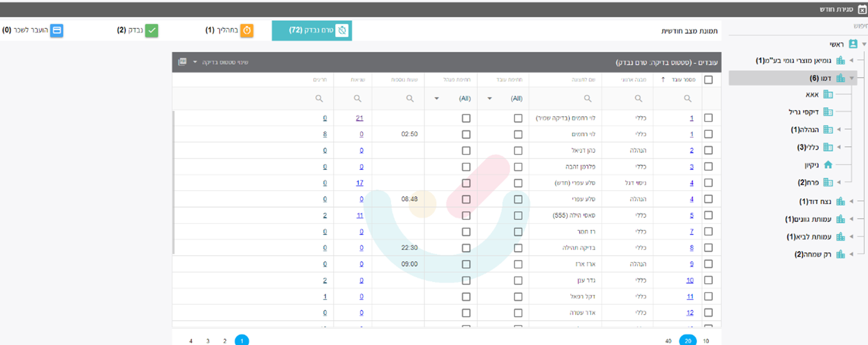Click the orange timer בתהליך status icon
Image resolution: width=868 pixels, height=345 pixels.
[247, 30]
